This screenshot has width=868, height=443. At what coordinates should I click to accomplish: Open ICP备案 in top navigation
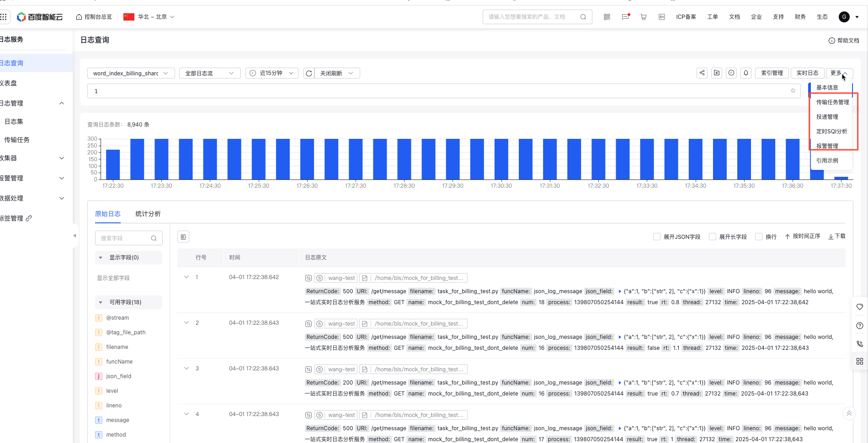tap(686, 17)
